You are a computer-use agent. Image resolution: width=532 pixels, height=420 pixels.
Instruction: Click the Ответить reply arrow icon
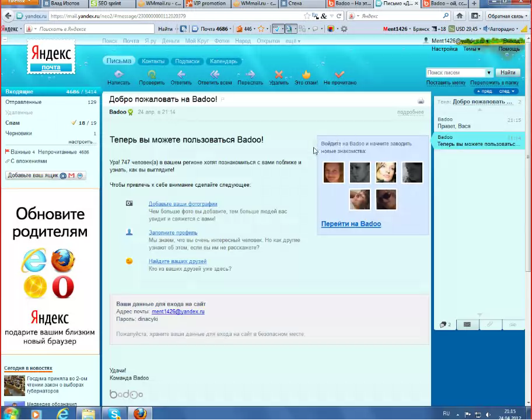181,74
